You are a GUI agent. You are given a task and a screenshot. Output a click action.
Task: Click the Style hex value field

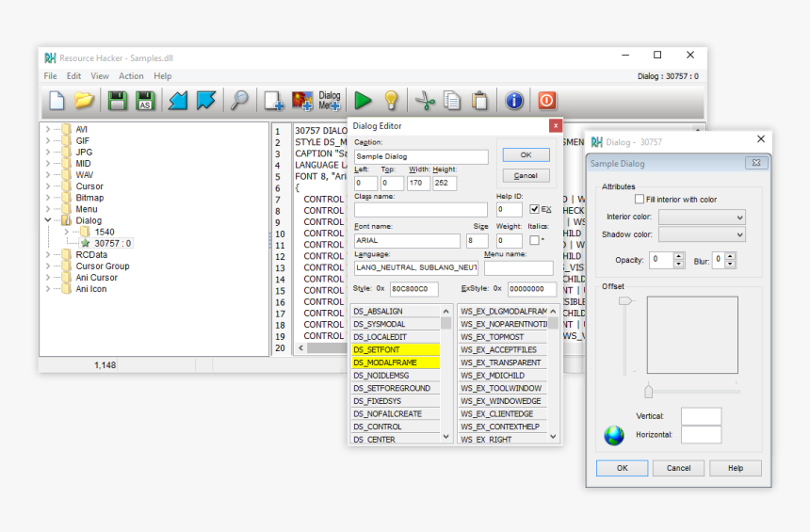point(414,289)
